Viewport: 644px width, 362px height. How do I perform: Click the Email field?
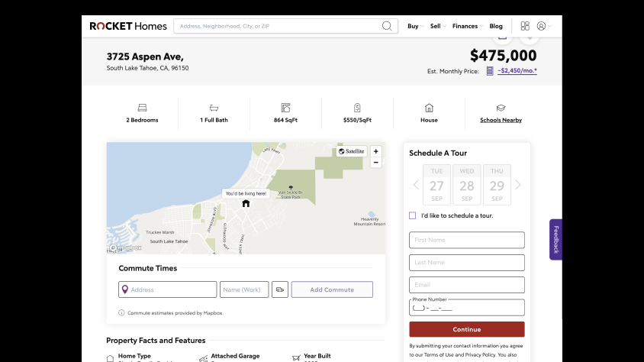pos(466,285)
